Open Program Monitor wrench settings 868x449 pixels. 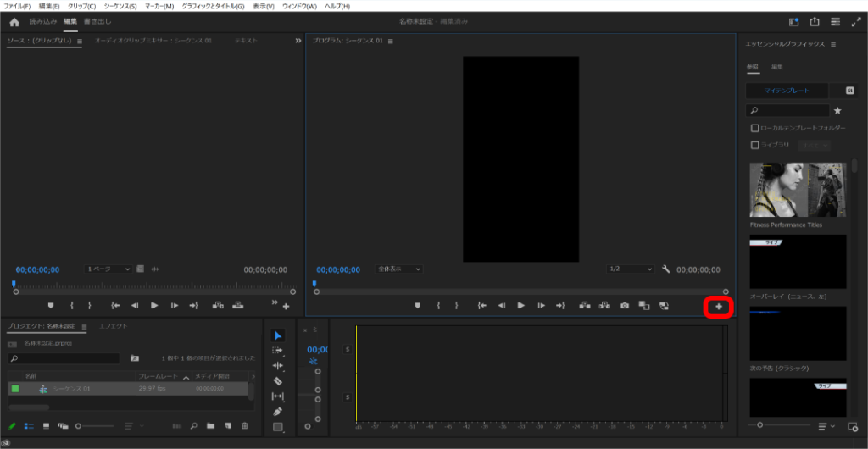(665, 269)
